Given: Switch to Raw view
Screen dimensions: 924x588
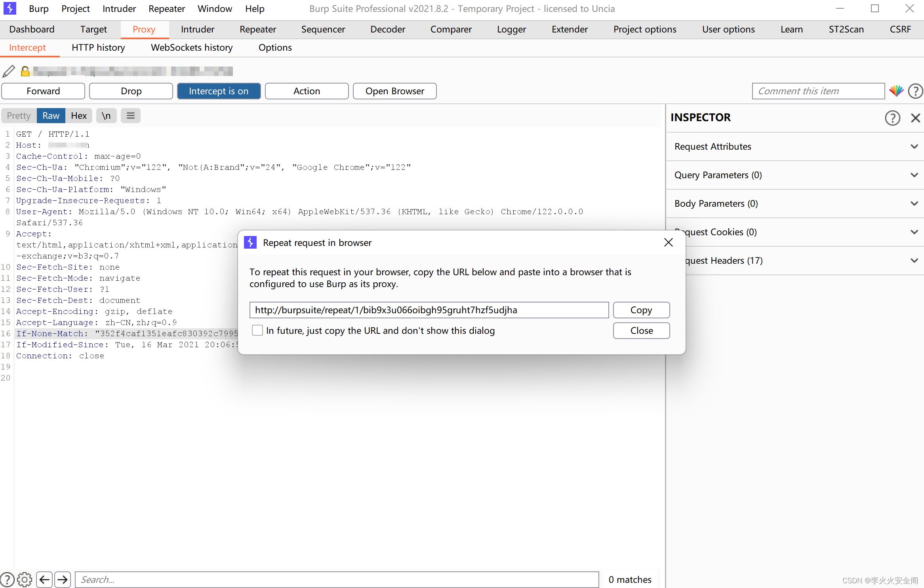Looking at the screenshot, I should (51, 116).
